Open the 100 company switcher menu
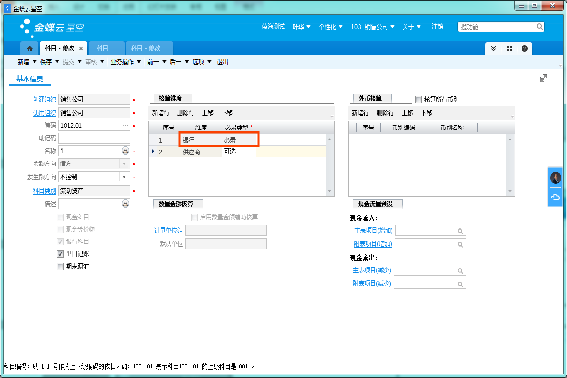 click(372, 27)
